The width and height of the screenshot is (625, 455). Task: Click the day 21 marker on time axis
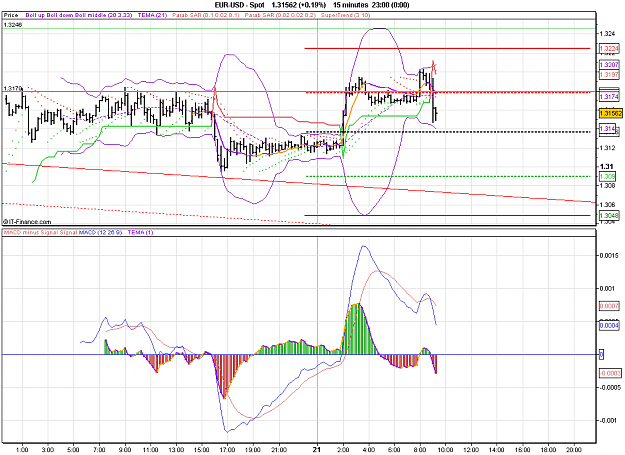[x=317, y=449]
